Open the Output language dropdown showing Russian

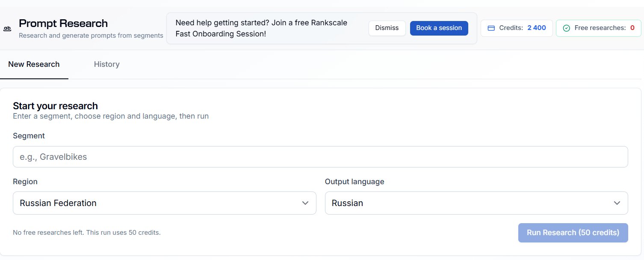tap(476, 203)
